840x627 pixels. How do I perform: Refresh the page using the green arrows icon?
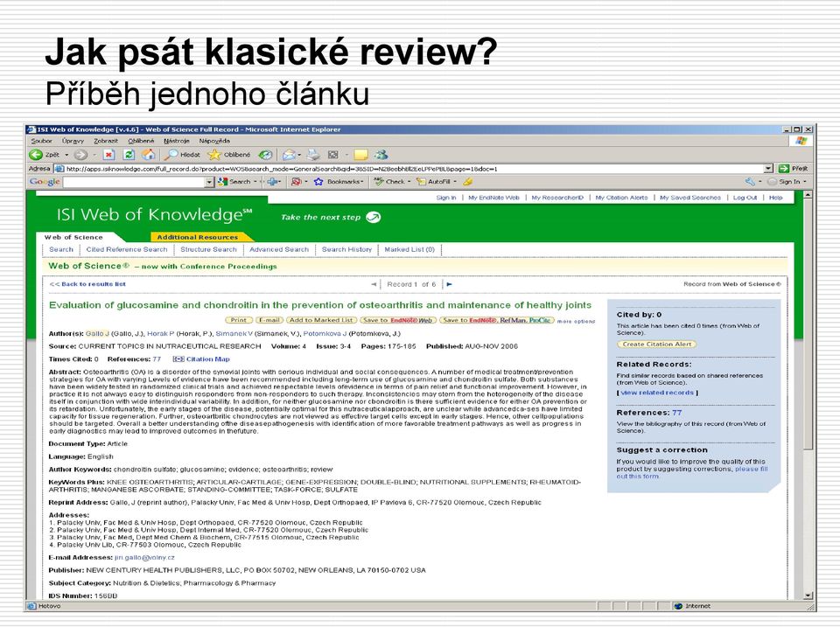129,155
